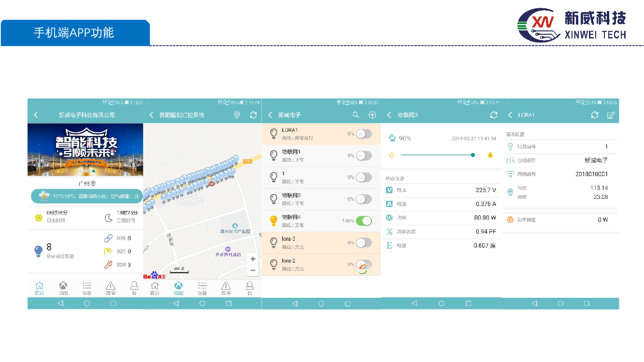
Task: Tap the location pin icon in map header
Action: pyautogui.click(x=237, y=115)
